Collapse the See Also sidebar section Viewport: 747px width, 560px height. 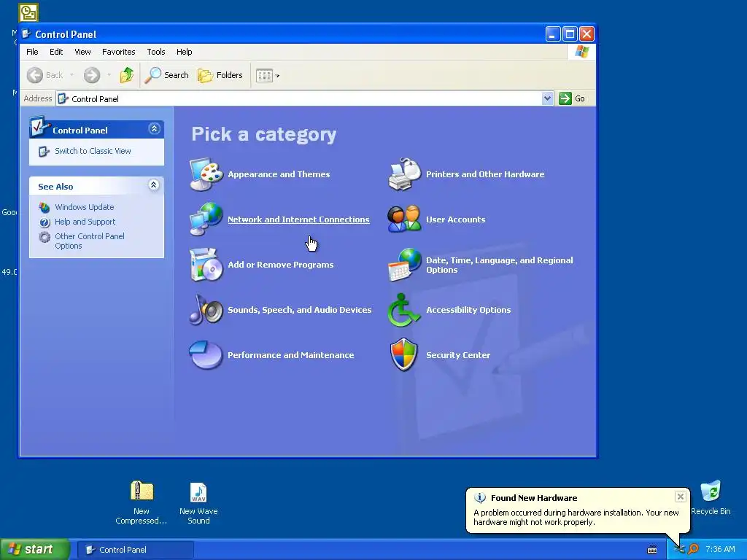point(153,184)
